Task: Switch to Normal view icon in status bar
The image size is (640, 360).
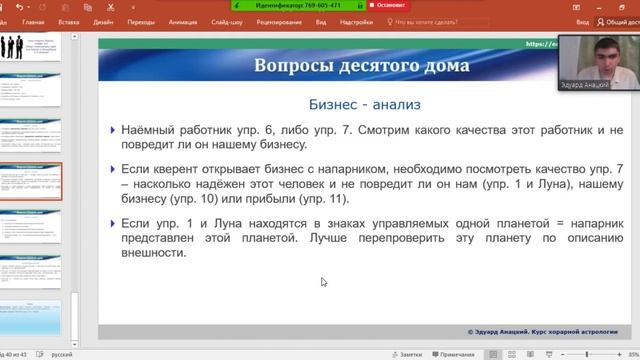Action: [x=493, y=354]
